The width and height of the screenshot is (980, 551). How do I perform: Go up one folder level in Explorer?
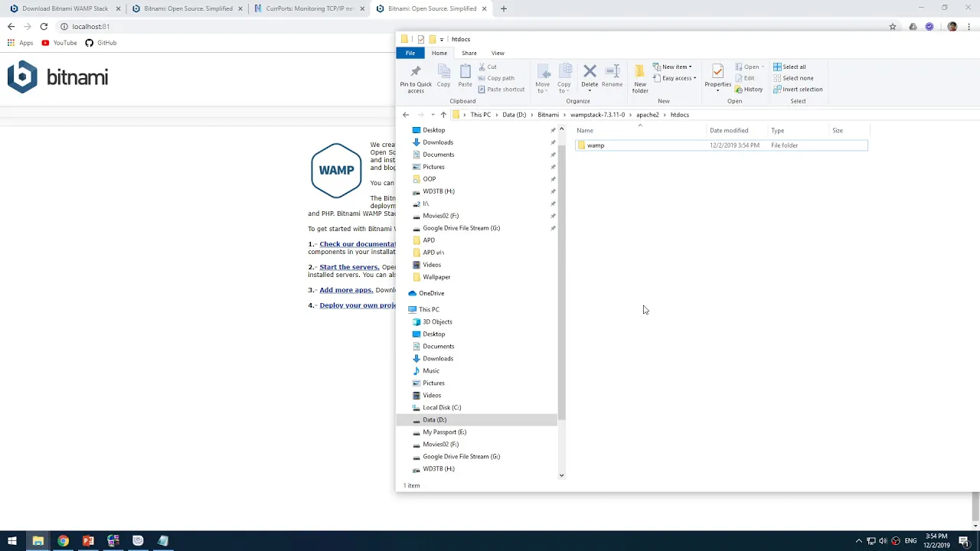tap(443, 115)
